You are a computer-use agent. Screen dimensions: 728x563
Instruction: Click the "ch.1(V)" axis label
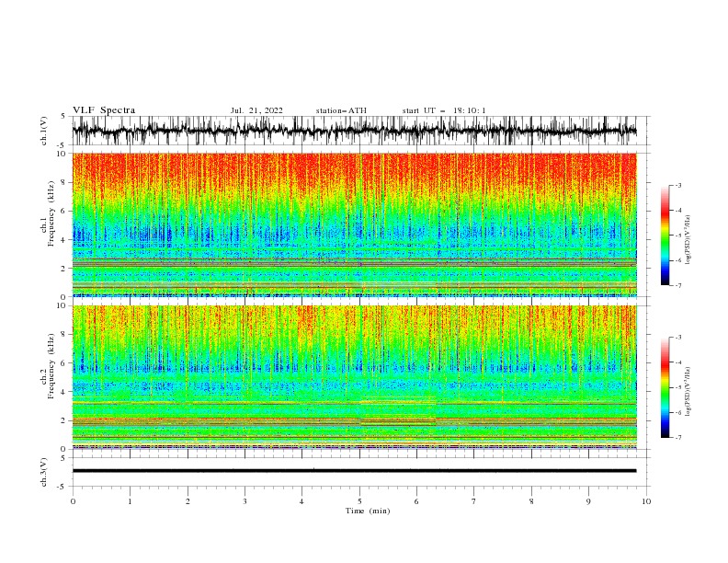tap(44, 131)
